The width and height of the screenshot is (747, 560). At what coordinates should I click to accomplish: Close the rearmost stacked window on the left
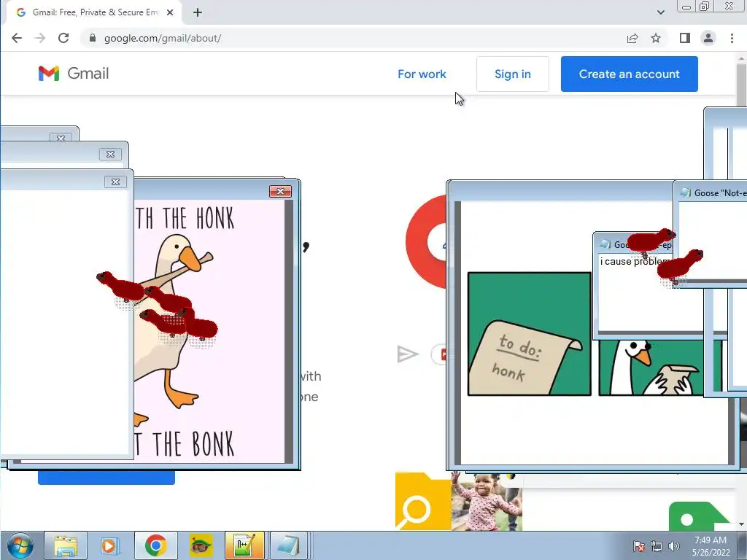point(61,138)
